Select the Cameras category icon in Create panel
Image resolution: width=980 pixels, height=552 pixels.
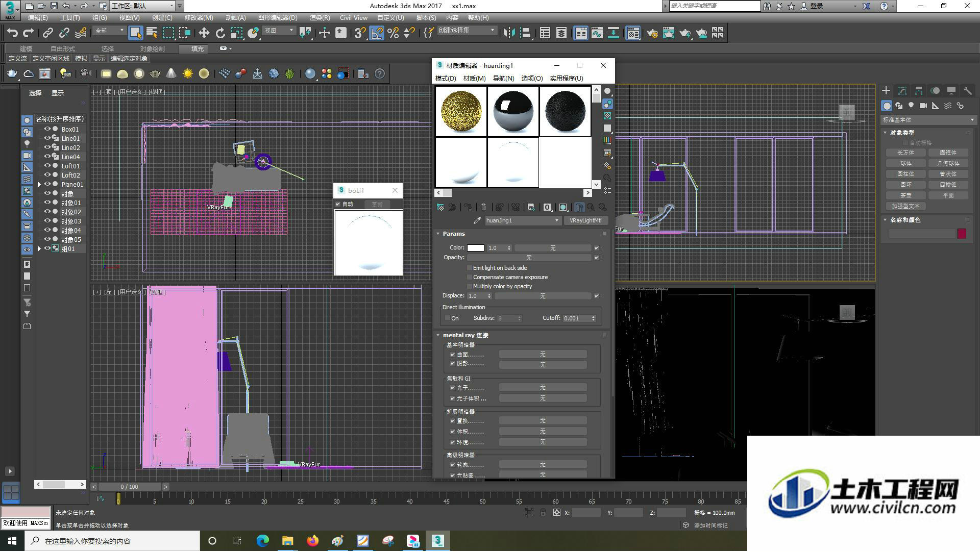click(x=923, y=106)
